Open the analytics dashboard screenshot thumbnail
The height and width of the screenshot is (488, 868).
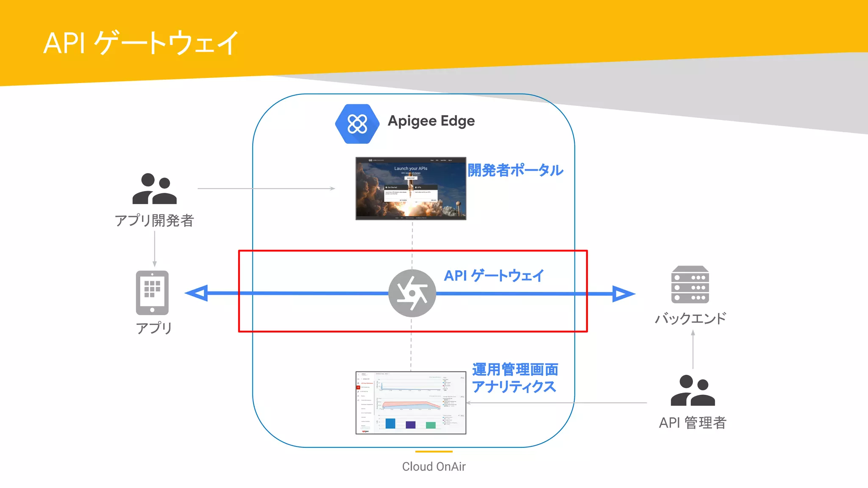(411, 403)
